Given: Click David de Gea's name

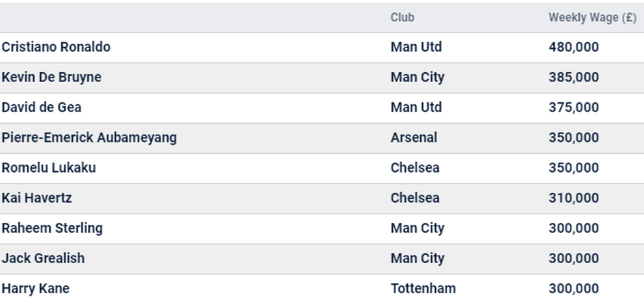Looking at the screenshot, I should pos(42,107).
